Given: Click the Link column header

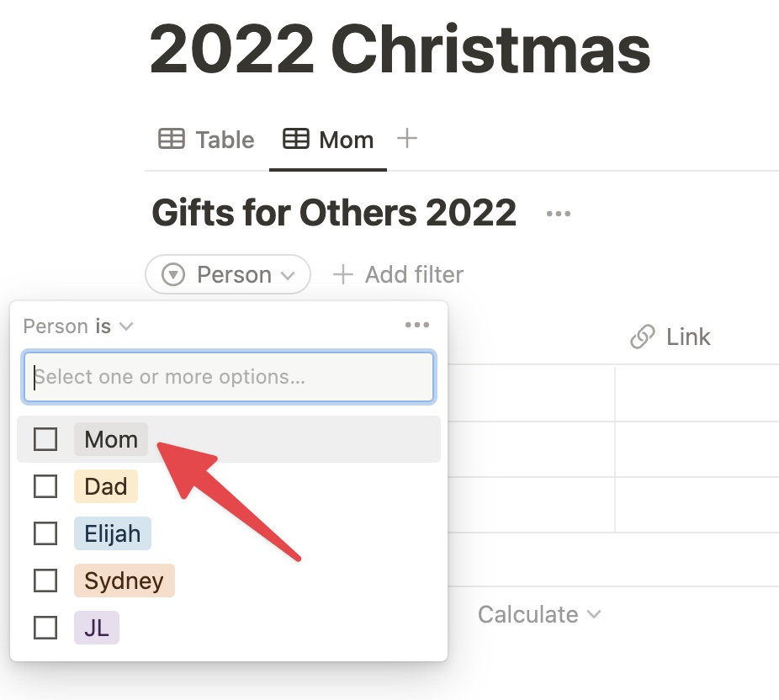Looking at the screenshot, I should [x=670, y=337].
